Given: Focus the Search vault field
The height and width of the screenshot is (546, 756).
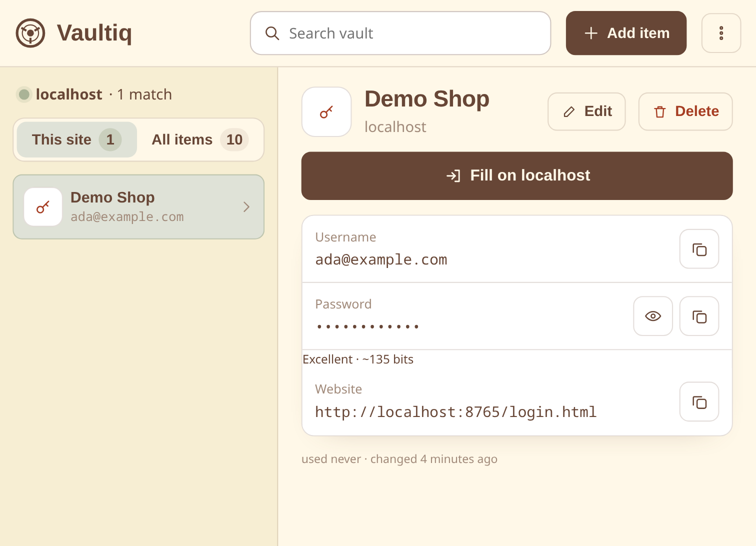Looking at the screenshot, I should point(400,33).
